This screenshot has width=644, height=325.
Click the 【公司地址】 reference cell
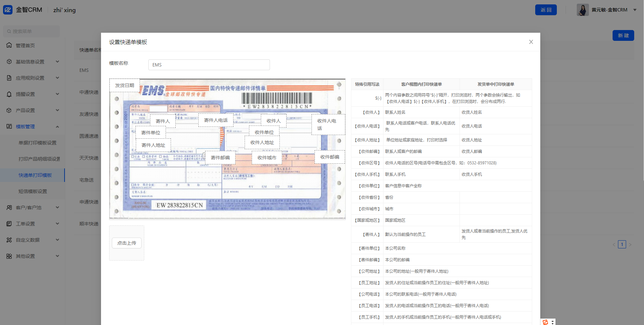coord(367,271)
